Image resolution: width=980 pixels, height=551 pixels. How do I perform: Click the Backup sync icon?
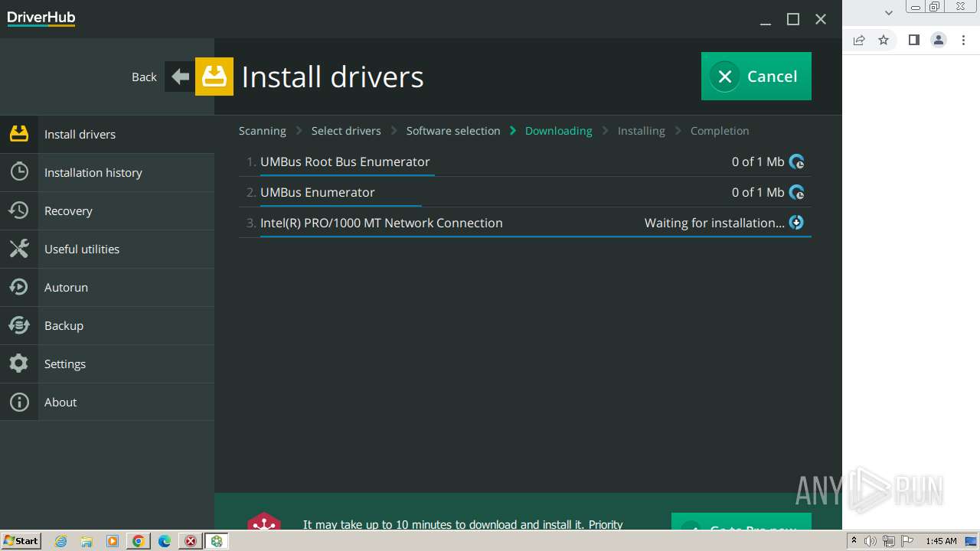point(19,325)
